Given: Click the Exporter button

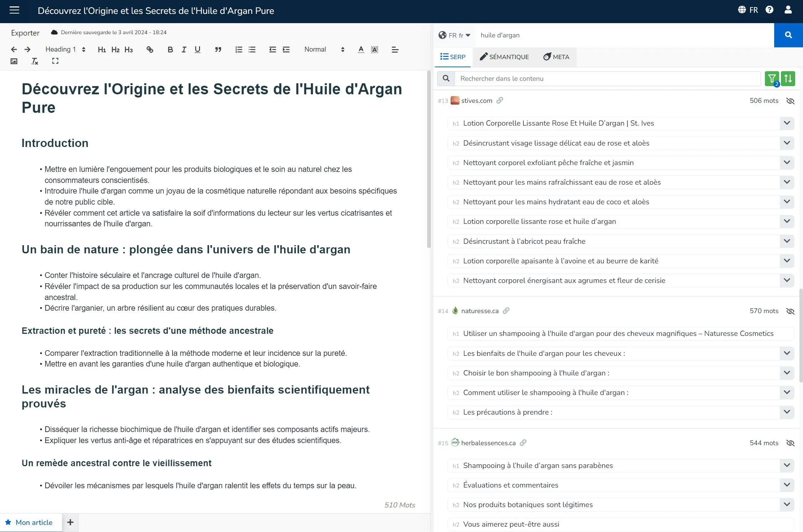Looking at the screenshot, I should pos(25,33).
